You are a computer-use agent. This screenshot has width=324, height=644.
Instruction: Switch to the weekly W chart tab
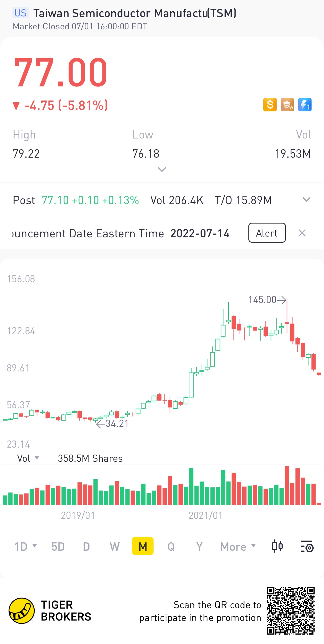[114, 546]
